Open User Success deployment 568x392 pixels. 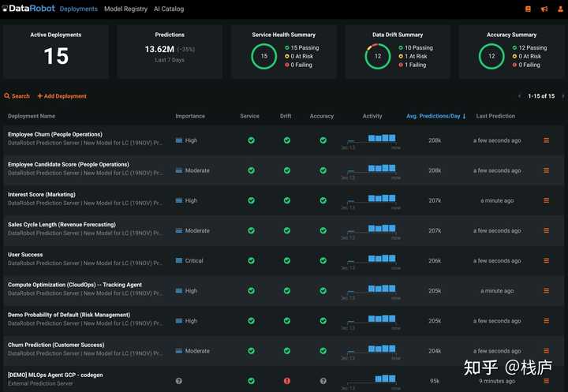[x=25, y=255]
